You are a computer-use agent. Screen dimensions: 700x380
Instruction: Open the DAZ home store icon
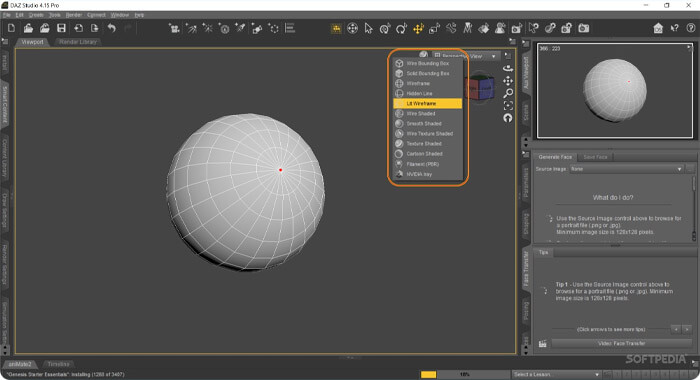click(x=658, y=29)
